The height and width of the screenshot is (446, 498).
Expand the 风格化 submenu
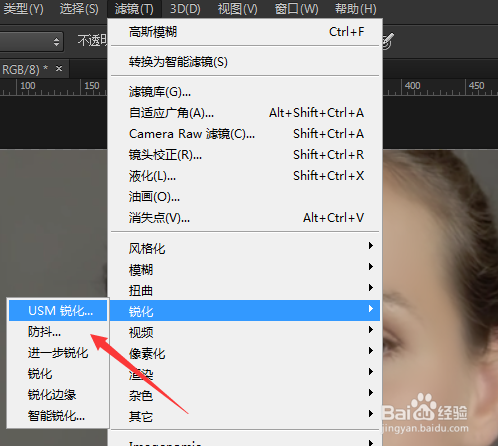pyautogui.click(x=246, y=248)
